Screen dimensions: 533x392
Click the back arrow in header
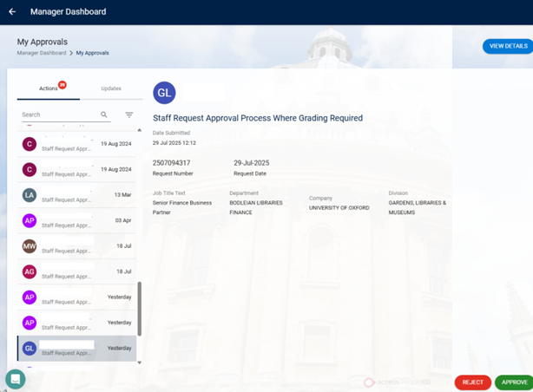pos(12,12)
